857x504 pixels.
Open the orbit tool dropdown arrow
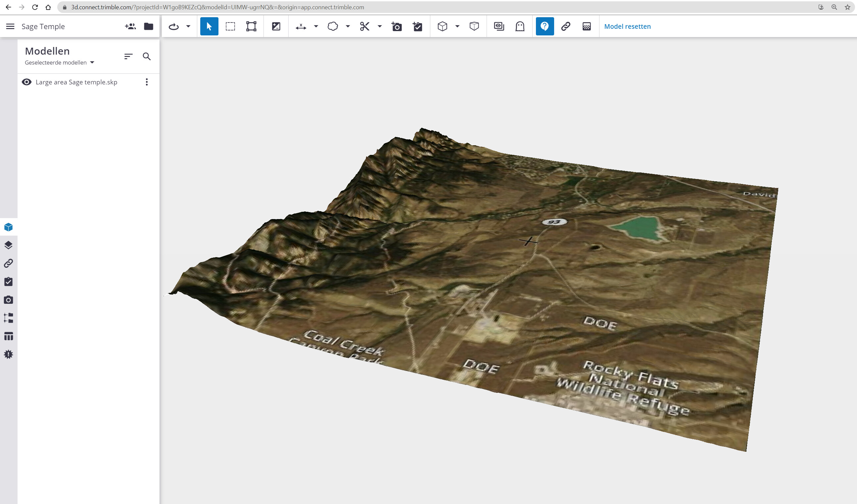click(x=188, y=26)
